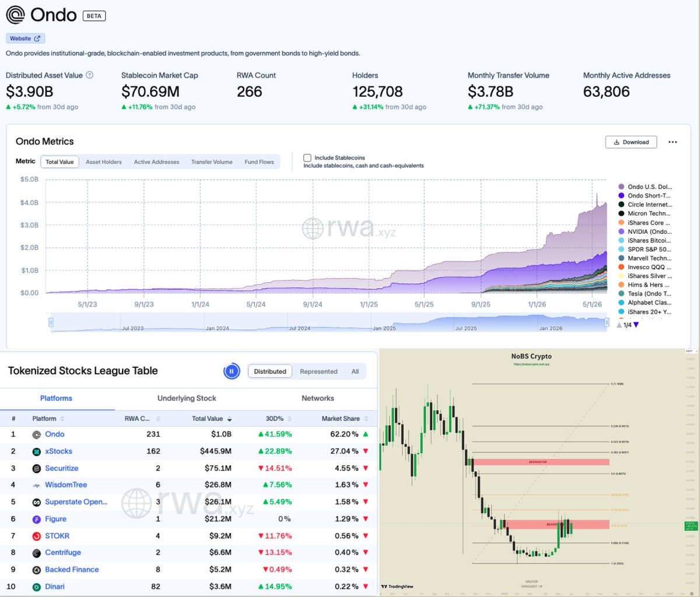Screen dimensions: 700x597
Task: Select the Represented view toggle
Action: 318,371
